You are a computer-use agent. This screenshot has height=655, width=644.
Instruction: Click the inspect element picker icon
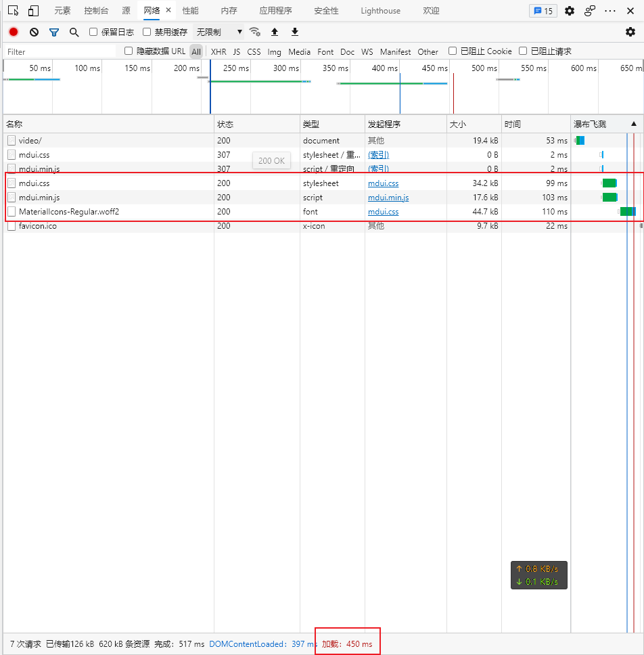[x=14, y=10]
